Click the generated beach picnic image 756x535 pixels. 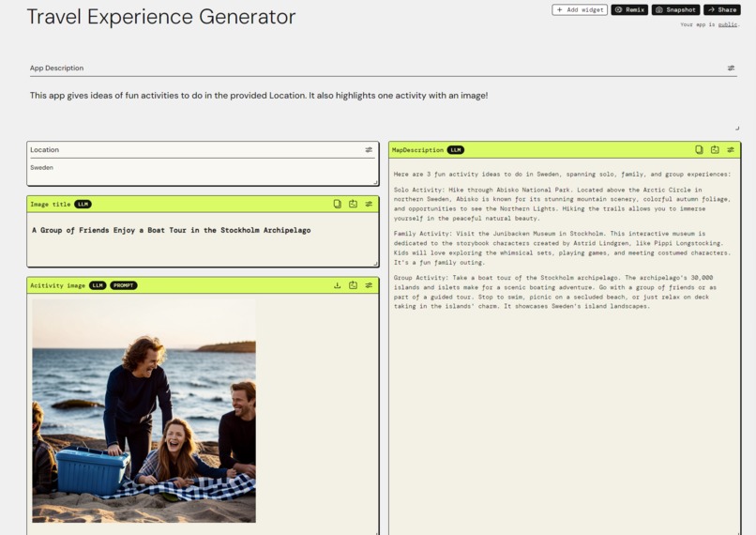144,410
